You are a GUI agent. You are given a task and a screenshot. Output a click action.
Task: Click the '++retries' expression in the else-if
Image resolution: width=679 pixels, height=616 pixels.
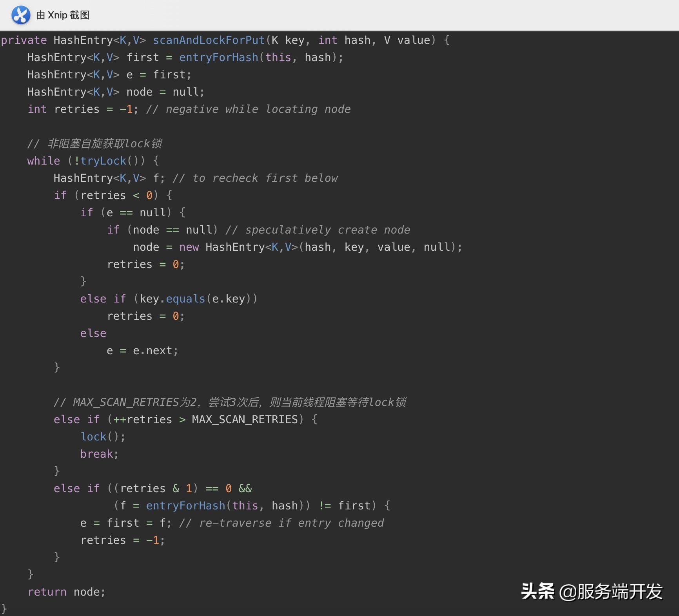[x=142, y=420]
